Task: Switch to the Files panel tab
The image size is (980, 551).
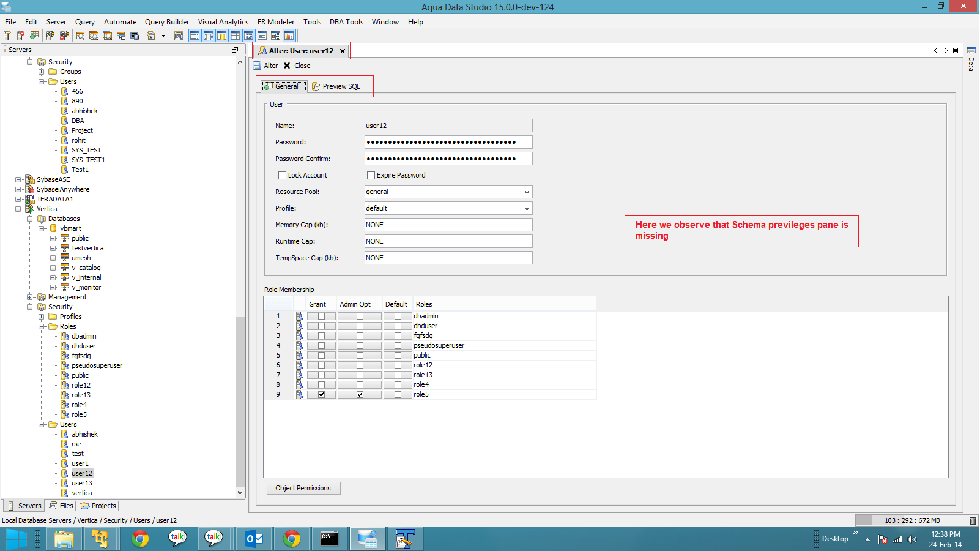Action: 61,506
